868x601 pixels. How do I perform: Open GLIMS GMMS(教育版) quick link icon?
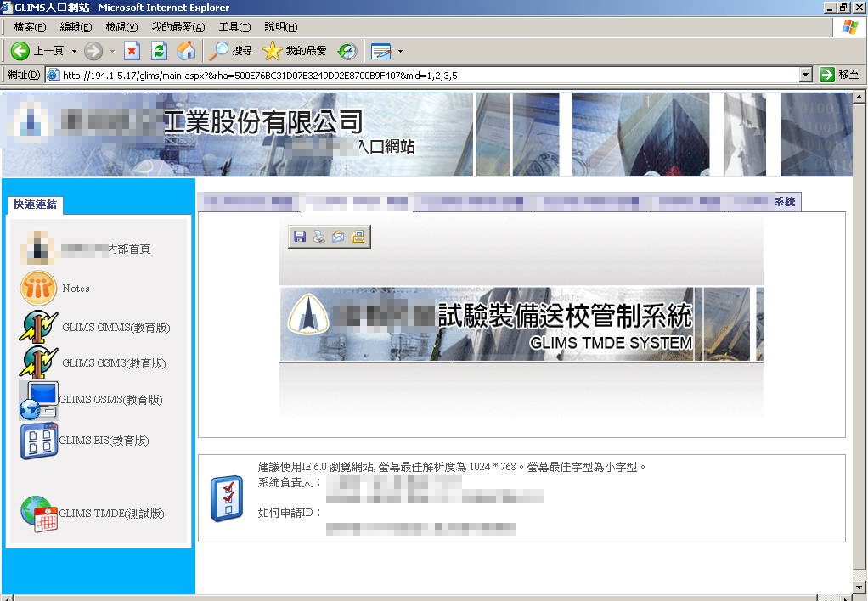(x=38, y=328)
